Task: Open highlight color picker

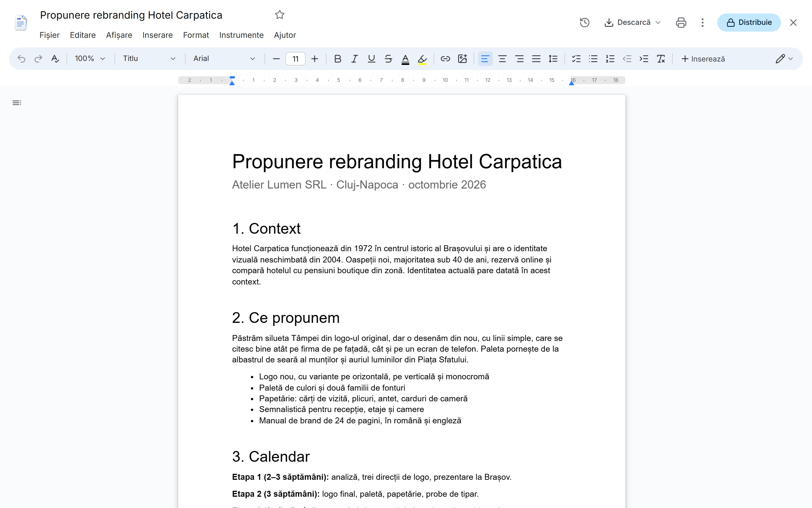Action: point(422,59)
